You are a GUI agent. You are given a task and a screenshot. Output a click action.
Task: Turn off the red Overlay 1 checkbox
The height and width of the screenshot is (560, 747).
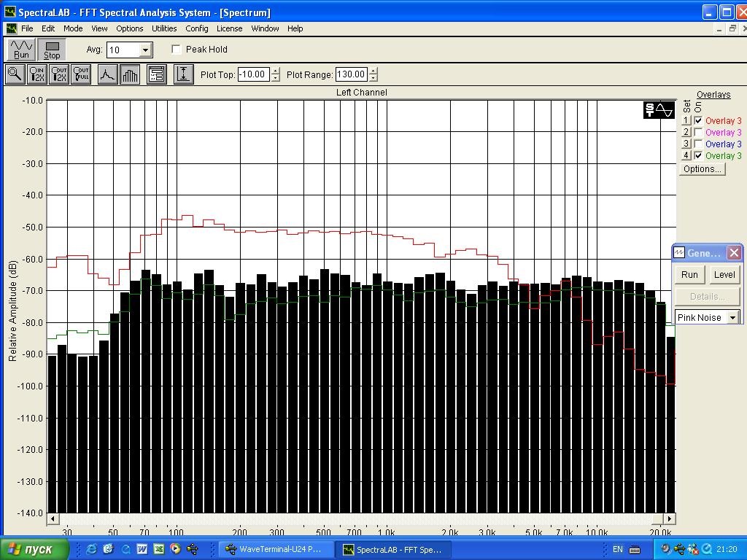(698, 120)
